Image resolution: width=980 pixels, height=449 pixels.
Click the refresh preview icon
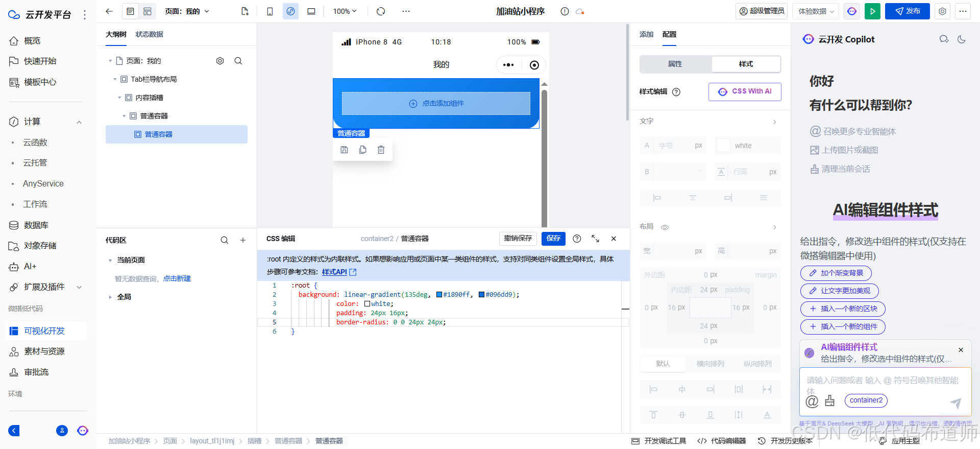click(381, 11)
